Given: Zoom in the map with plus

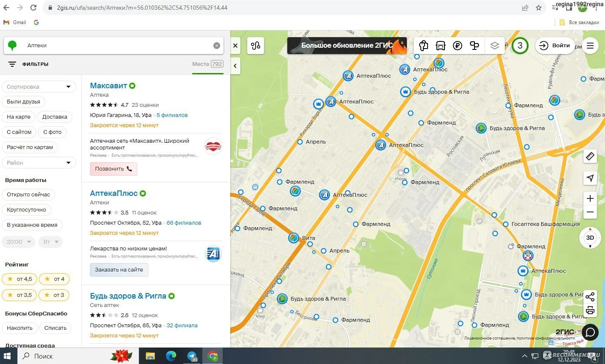Looking at the screenshot, I should (x=590, y=198).
